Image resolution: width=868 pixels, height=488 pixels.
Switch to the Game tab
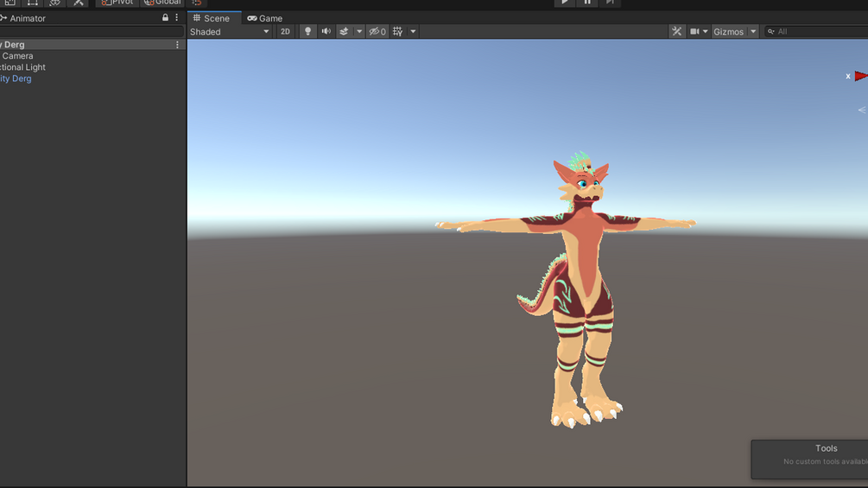tap(264, 18)
